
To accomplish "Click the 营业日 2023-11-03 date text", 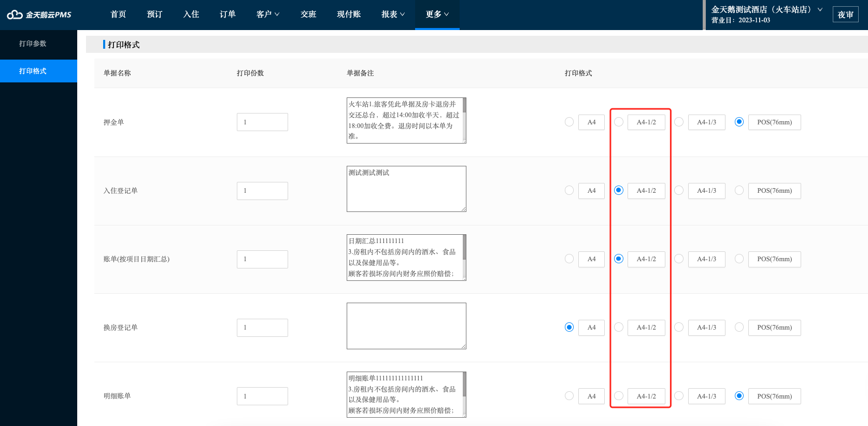I will point(741,20).
